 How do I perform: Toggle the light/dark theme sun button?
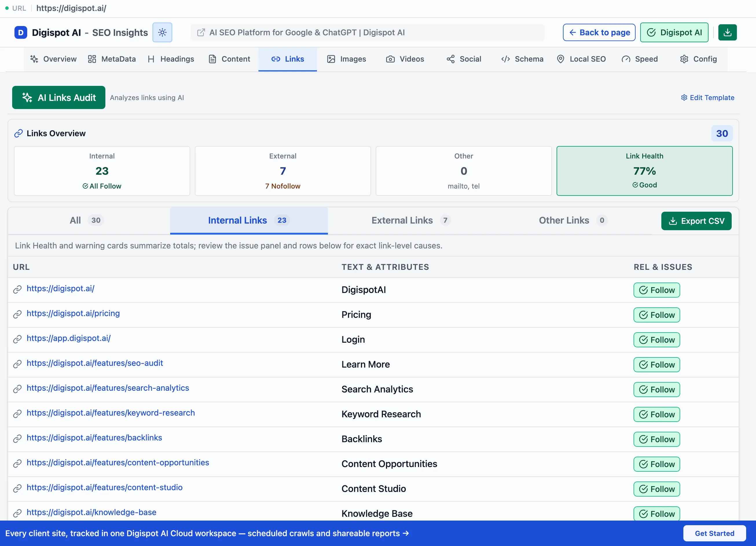(162, 32)
